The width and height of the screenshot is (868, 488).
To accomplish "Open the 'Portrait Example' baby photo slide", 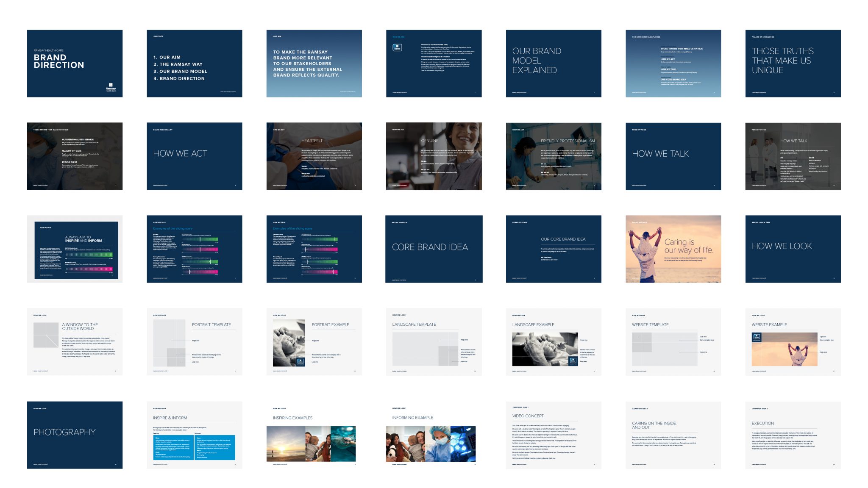I will point(314,342).
